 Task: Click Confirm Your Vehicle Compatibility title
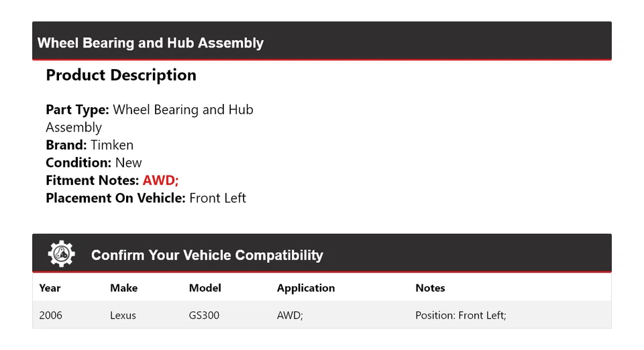(x=207, y=255)
